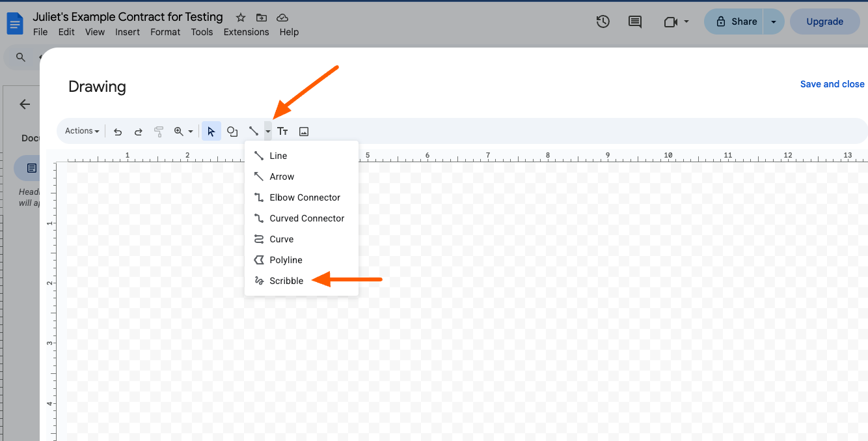Activate the selection arrow tool
This screenshot has width=868, height=441.
click(x=211, y=131)
